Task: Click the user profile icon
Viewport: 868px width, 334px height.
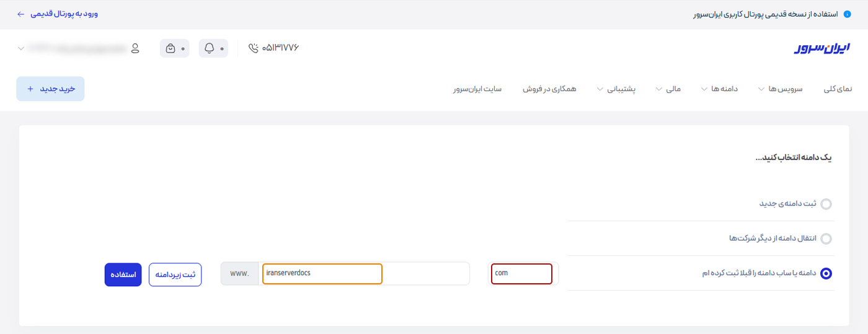Action: (x=135, y=48)
